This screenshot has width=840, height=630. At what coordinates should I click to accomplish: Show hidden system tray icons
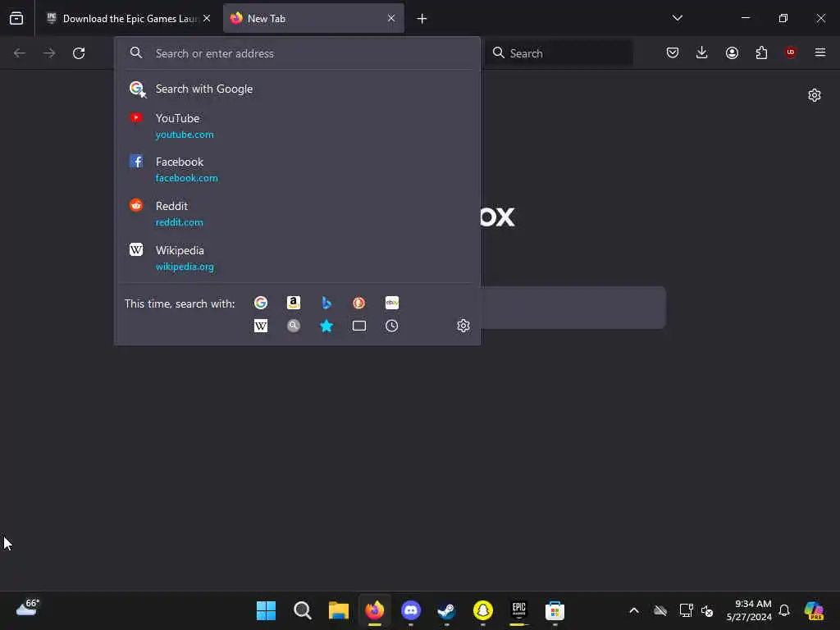(x=634, y=610)
